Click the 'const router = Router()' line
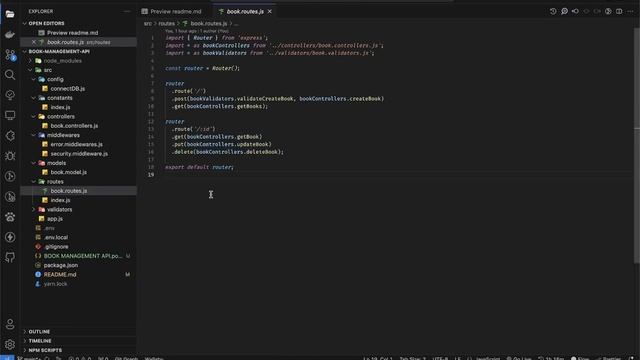This screenshot has width=640, height=360. pyautogui.click(x=202, y=68)
